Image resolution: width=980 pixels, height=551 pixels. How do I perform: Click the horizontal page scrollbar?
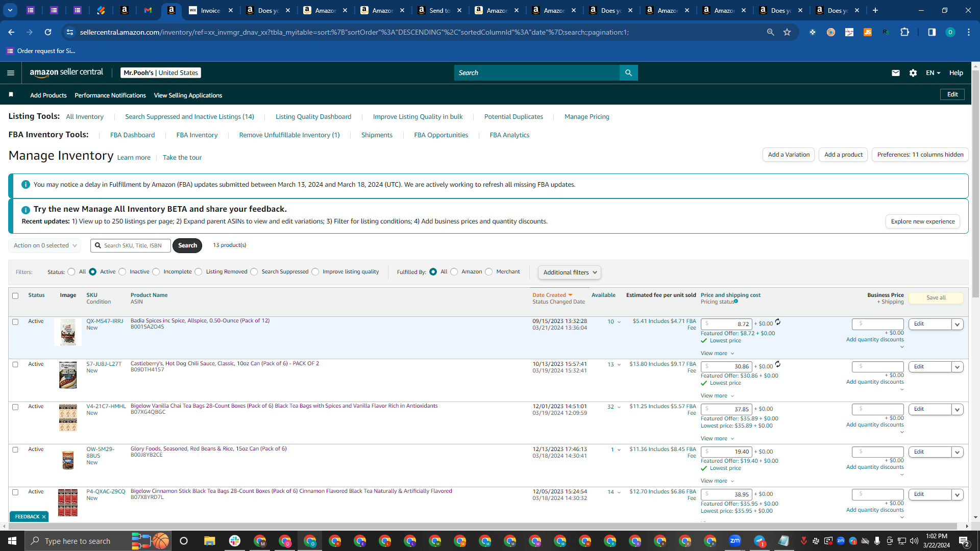tap(482, 526)
